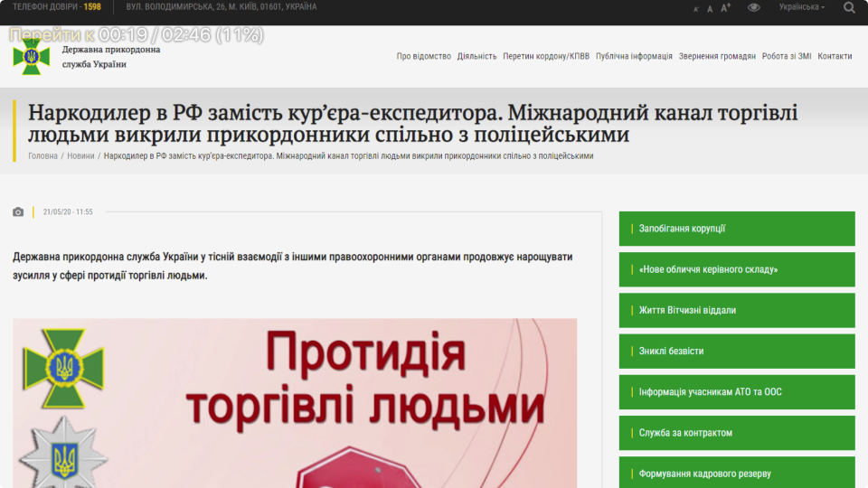Open the Публічна інформація menu
The width and height of the screenshot is (868, 488).
(x=634, y=56)
